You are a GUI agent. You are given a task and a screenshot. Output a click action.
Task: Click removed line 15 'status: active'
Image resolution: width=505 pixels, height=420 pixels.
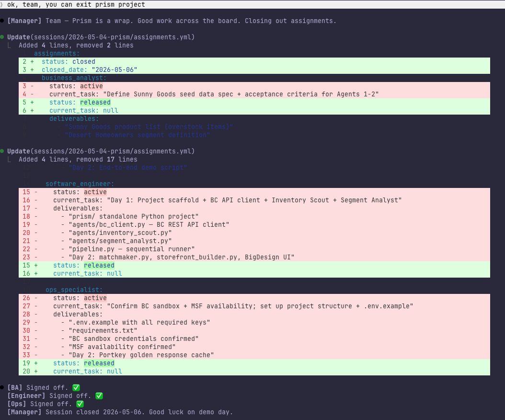click(x=254, y=192)
